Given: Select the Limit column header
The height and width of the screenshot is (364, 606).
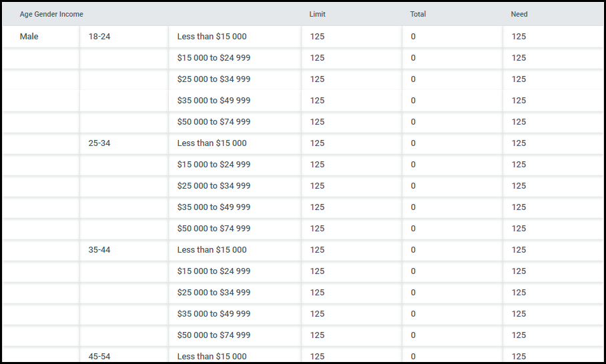Looking at the screenshot, I should pos(317,14).
